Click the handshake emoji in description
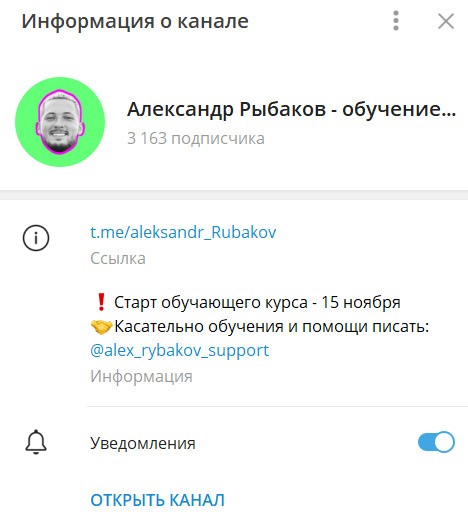 pyautogui.click(x=101, y=327)
